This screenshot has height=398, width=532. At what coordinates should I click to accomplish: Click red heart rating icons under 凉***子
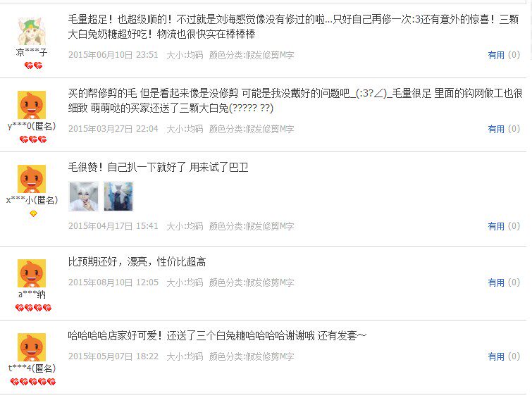coord(33,66)
